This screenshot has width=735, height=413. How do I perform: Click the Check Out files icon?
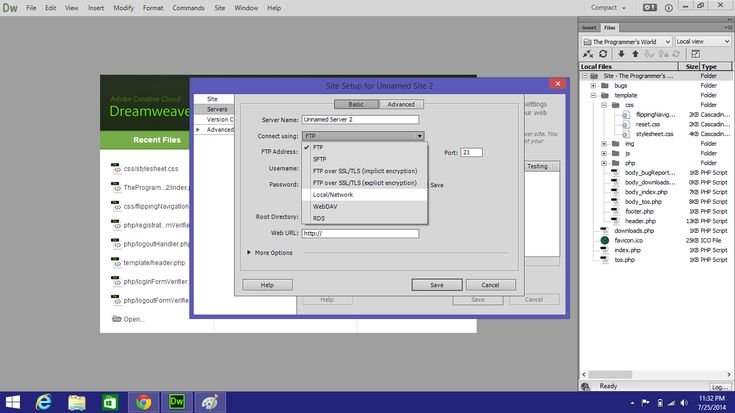pyautogui.click(x=649, y=54)
